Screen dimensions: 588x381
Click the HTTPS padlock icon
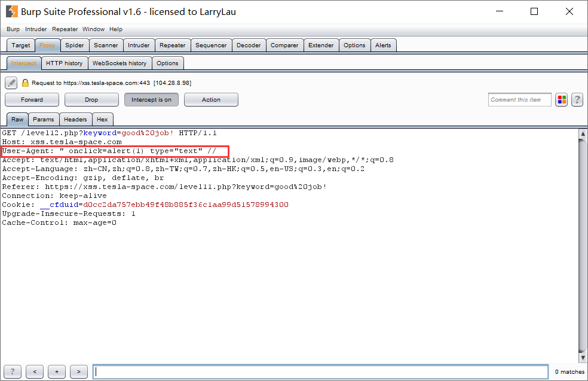coord(25,83)
